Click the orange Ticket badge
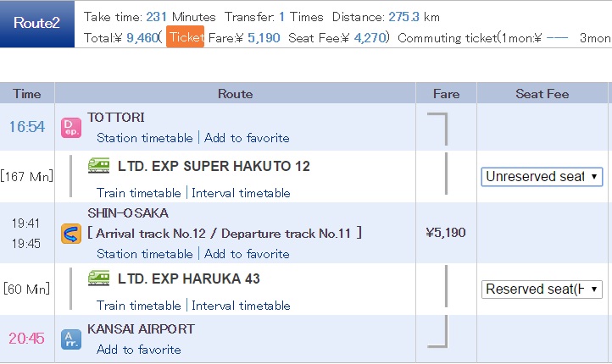The height and width of the screenshot is (364, 612). tap(185, 36)
